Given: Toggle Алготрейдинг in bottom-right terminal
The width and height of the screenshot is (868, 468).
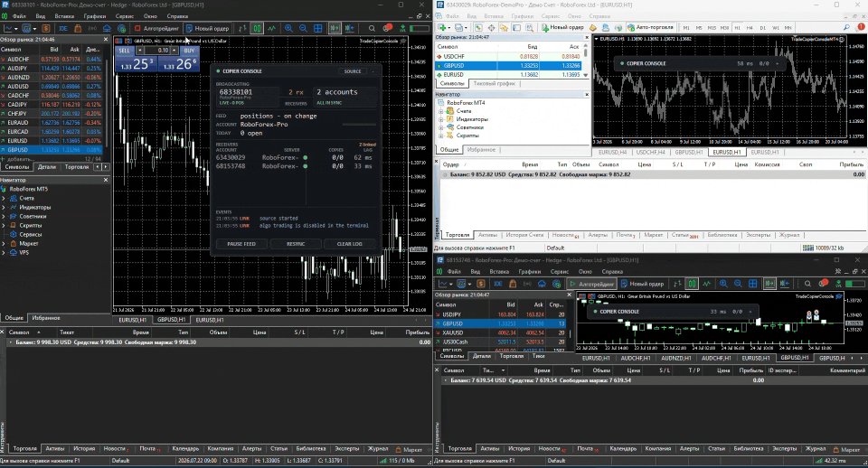Looking at the screenshot, I should [x=591, y=284].
